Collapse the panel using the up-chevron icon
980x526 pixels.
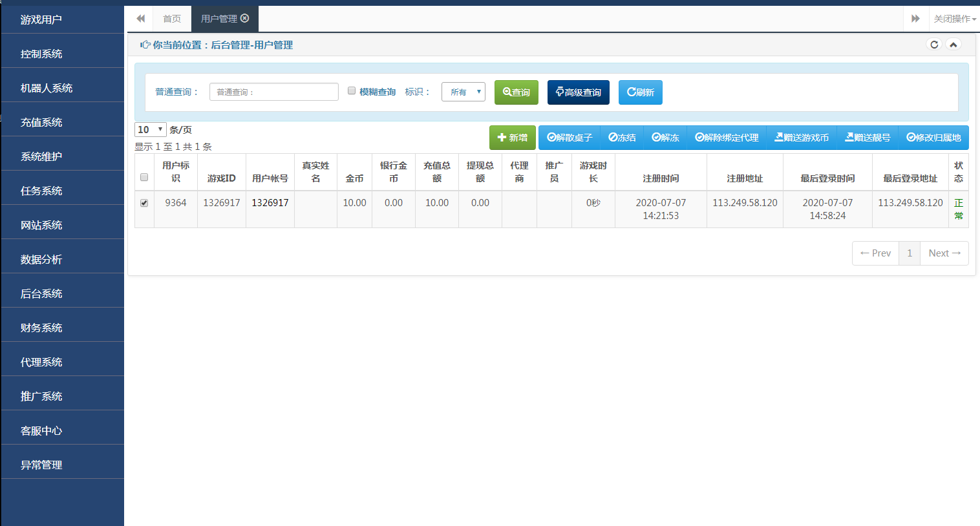click(x=953, y=45)
